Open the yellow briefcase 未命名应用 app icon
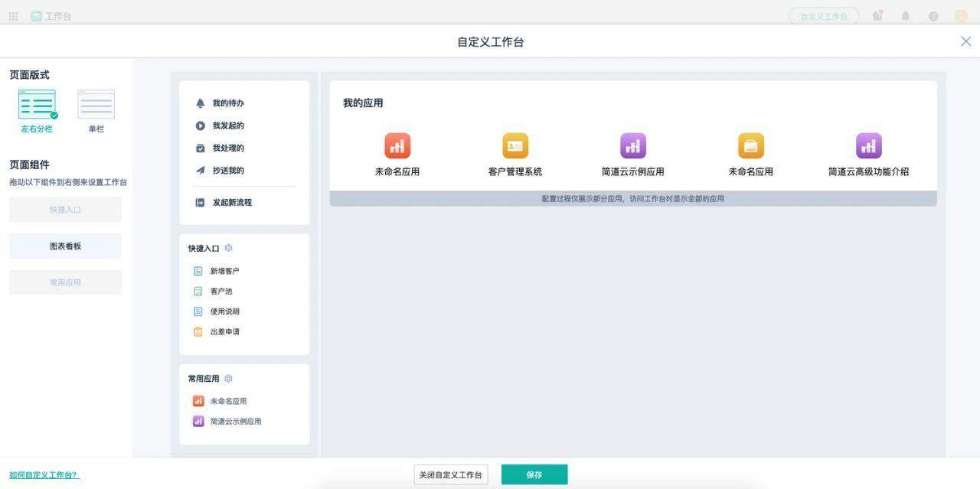This screenshot has width=980, height=489. [x=751, y=145]
